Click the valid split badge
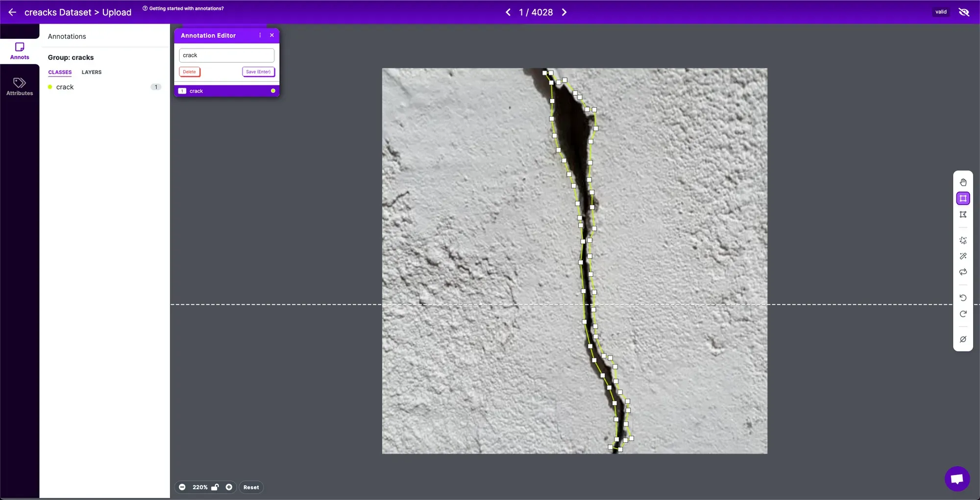Screen dimensions: 980x500 coord(941,12)
